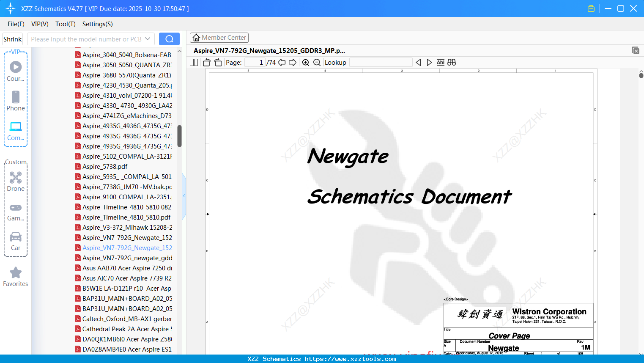Click the XZZ app logo icon
The height and width of the screenshot is (363, 644).
[x=11, y=8]
